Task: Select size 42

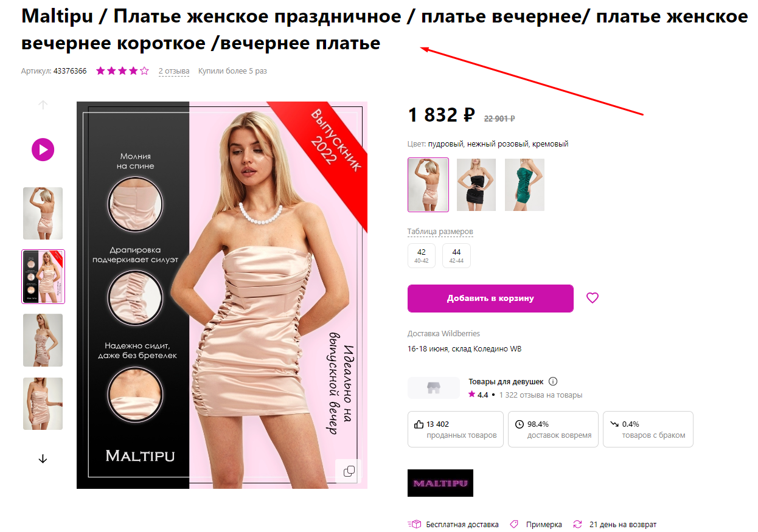Action: 422,255
